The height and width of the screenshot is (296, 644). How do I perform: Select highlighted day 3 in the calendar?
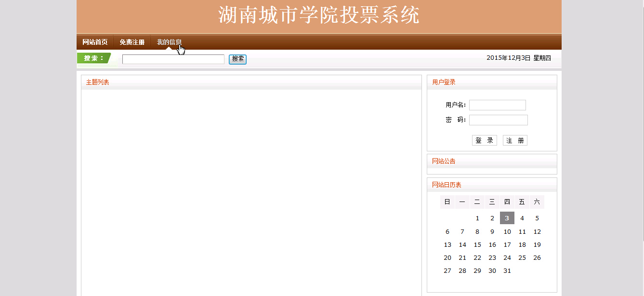[507, 218]
